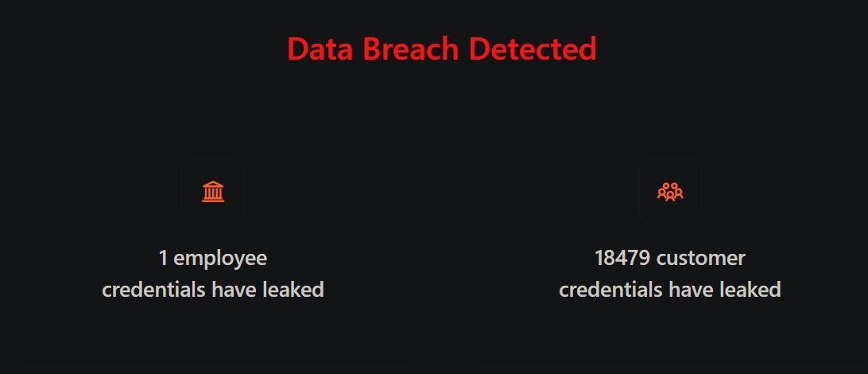Select the Data Breach Detected heading
The image size is (868, 374).
(x=442, y=49)
